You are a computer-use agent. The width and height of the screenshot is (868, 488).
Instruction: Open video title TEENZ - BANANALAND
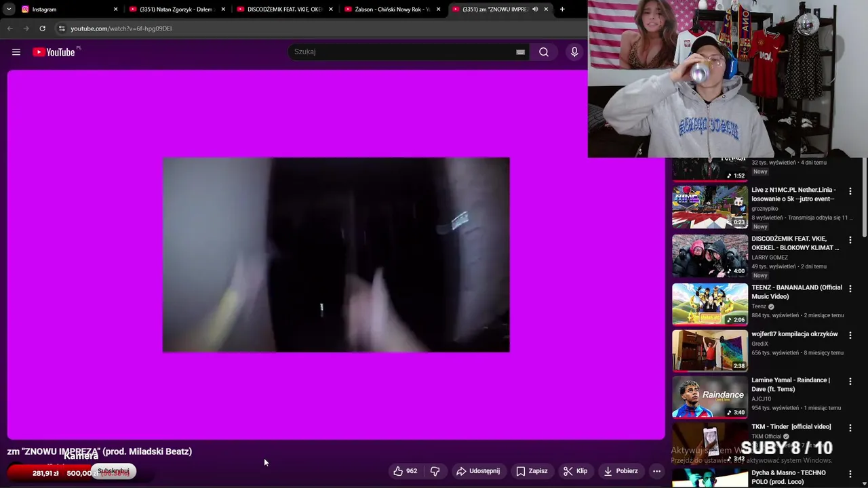click(796, 292)
